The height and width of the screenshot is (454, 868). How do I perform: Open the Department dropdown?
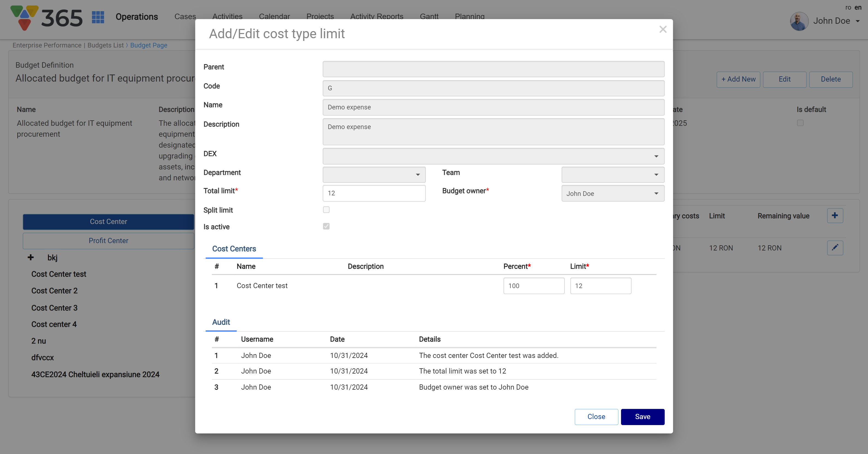point(374,175)
